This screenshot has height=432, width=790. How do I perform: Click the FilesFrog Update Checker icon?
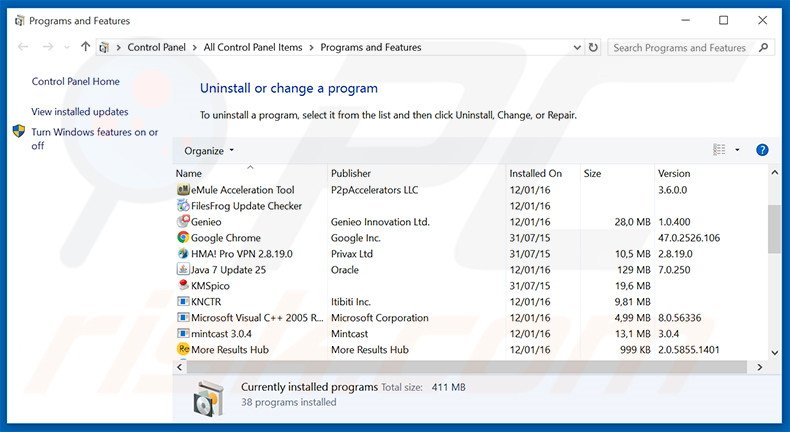point(183,206)
